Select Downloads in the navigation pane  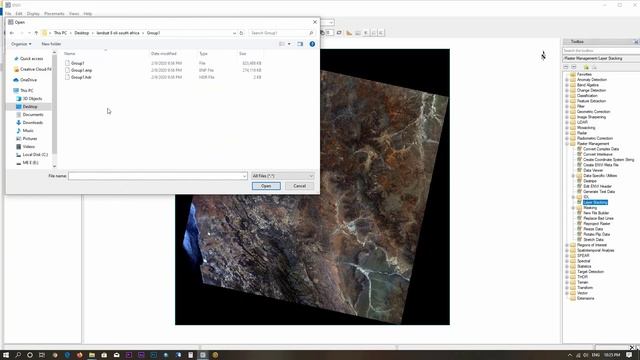tap(32, 123)
